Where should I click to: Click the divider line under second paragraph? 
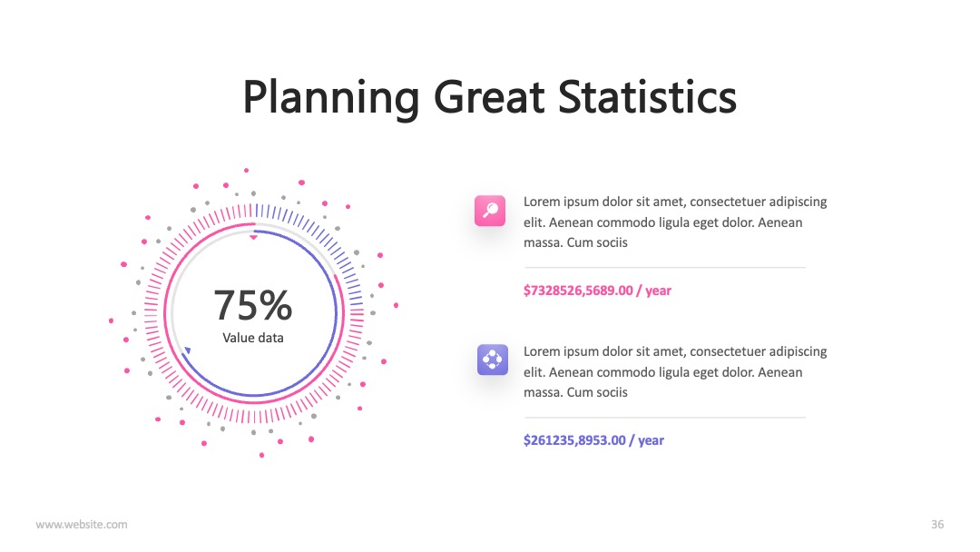664,418
